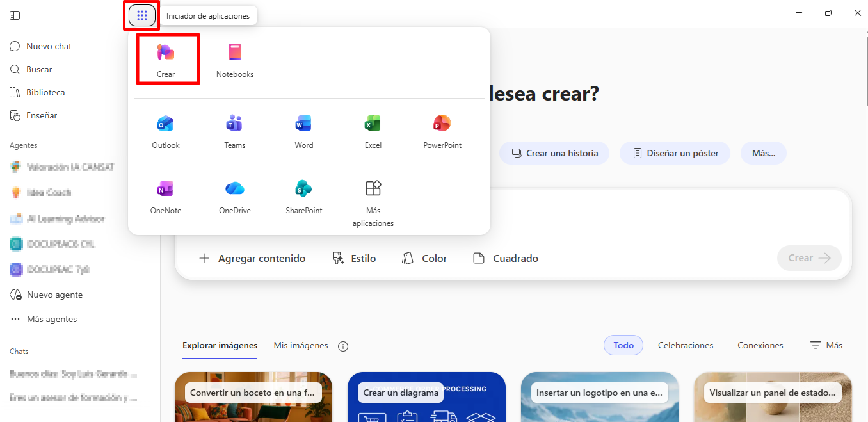
Task: Open chat starting with Buenos días
Action: 74,373
